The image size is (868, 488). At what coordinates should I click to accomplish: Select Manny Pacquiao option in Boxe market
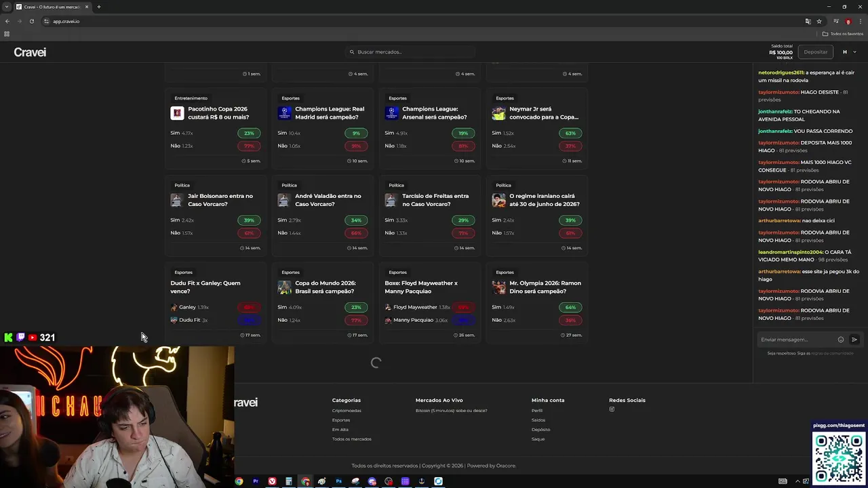(x=463, y=320)
